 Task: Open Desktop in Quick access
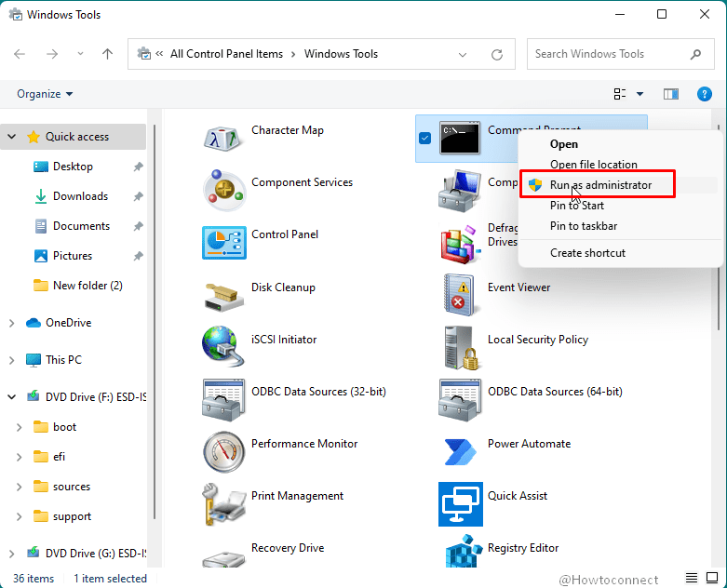click(73, 167)
